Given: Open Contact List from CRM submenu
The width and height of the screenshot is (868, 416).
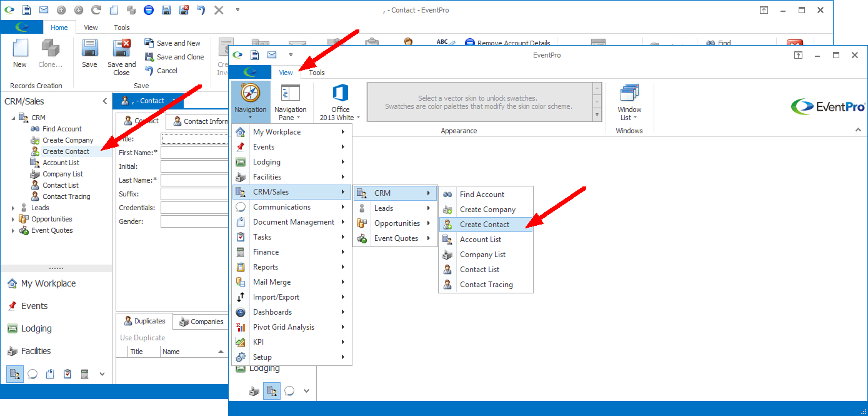Looking at the screenshot, I should (486, 270).
